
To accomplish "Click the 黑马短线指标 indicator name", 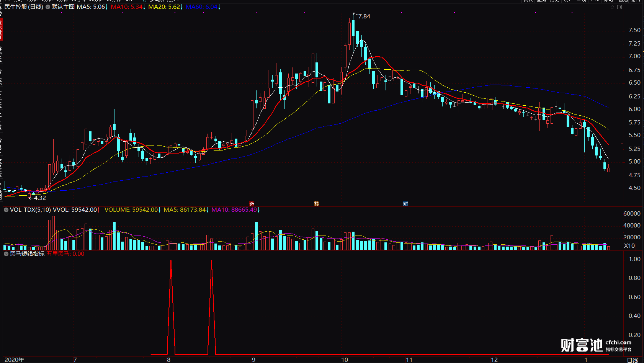I will (x=27, y=254).
